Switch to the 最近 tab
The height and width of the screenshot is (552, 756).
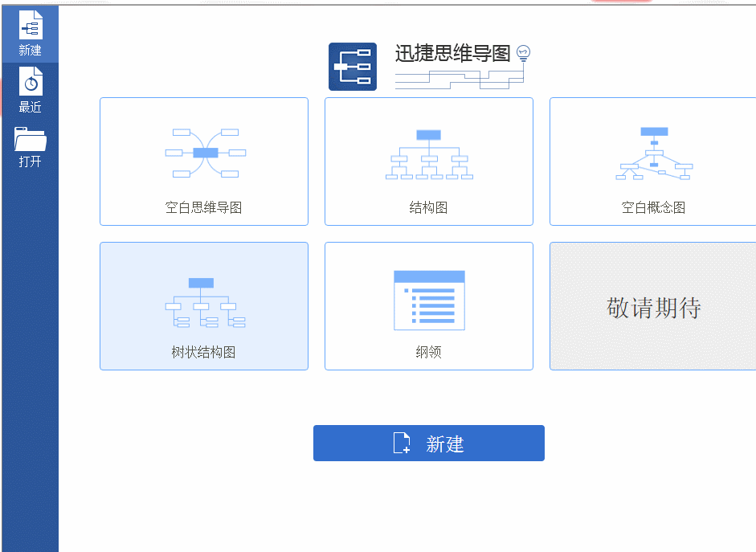point(30,91)
